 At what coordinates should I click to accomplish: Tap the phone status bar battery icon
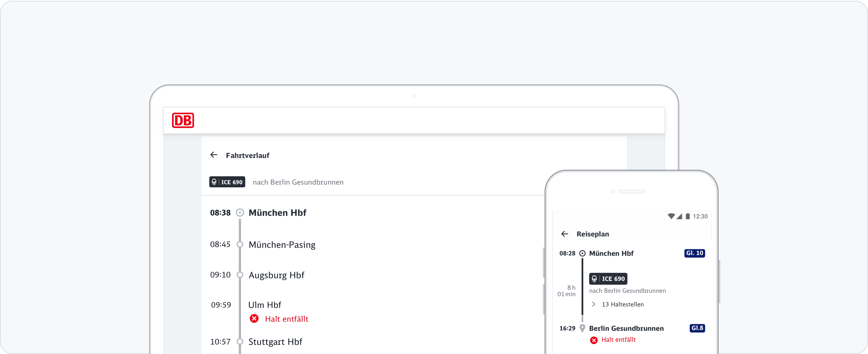click(x=688, y=216)
